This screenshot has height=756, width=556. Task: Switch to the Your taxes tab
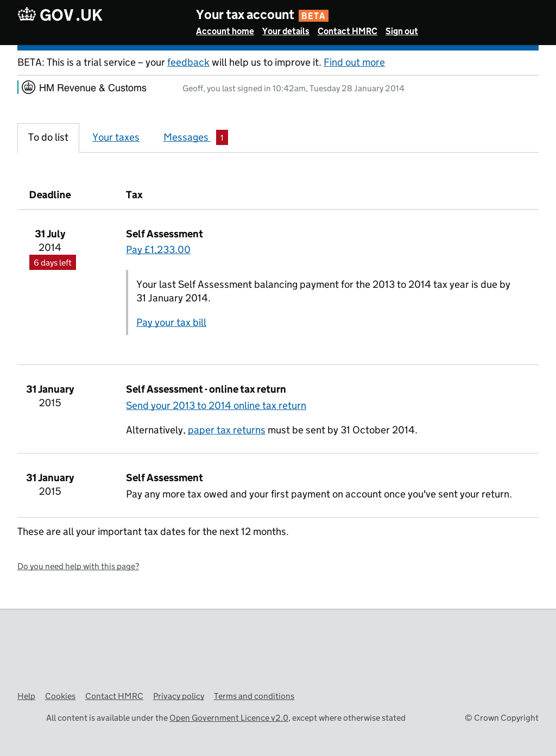click(116, 137)
